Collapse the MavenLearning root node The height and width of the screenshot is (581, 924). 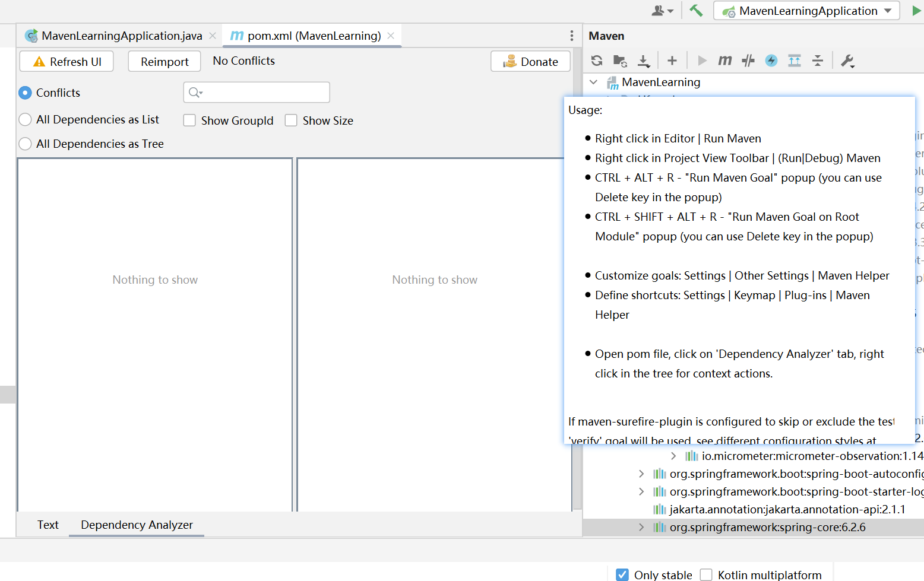click(x=593, y=82)
